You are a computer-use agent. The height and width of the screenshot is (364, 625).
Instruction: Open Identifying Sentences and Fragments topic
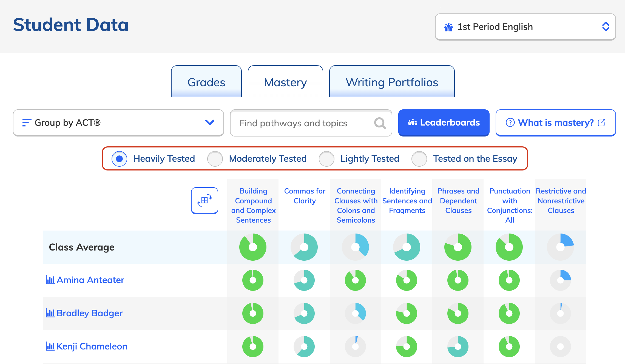coord(407,201)
